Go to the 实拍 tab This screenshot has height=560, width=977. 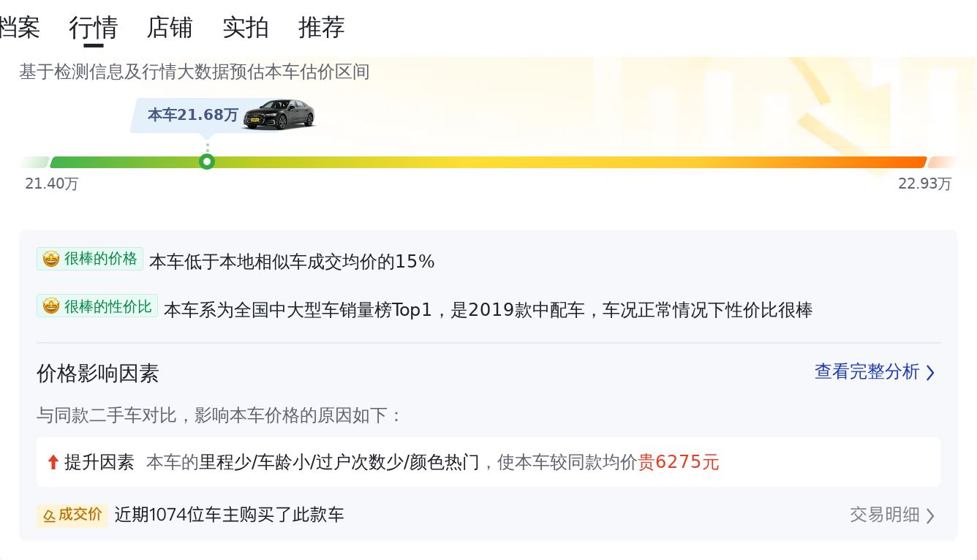click(x=246, y=28)
